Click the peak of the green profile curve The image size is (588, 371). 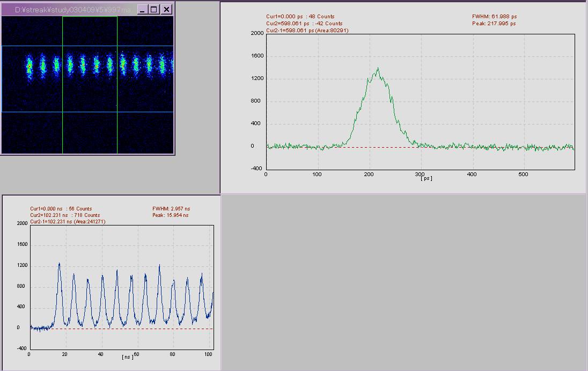click(378, 69)
